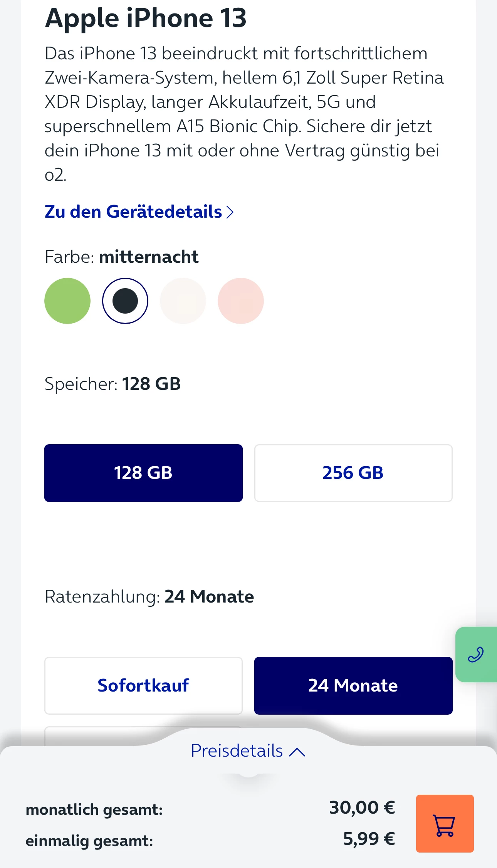This screenshot has height=868, width=497.
Task: Click the Apple iPhone 13 heading
Action: click(146, 18)
